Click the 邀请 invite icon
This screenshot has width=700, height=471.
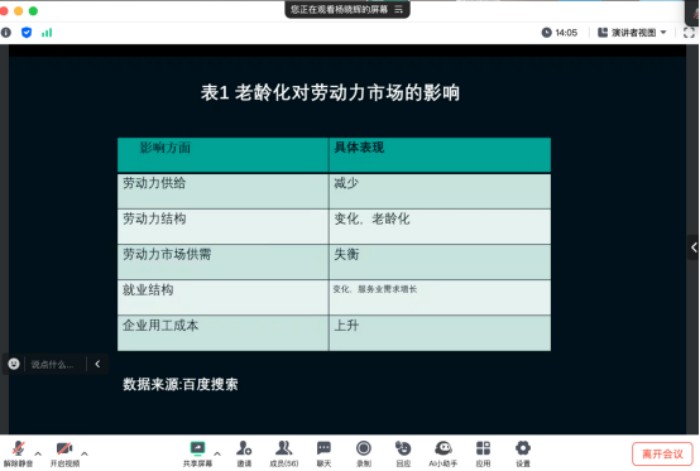coord(244,451)
